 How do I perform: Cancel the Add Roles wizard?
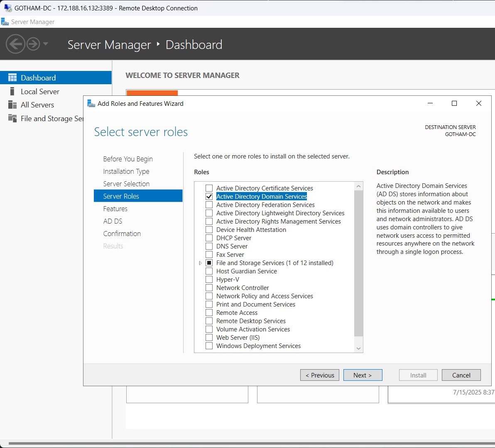[461, 375]
